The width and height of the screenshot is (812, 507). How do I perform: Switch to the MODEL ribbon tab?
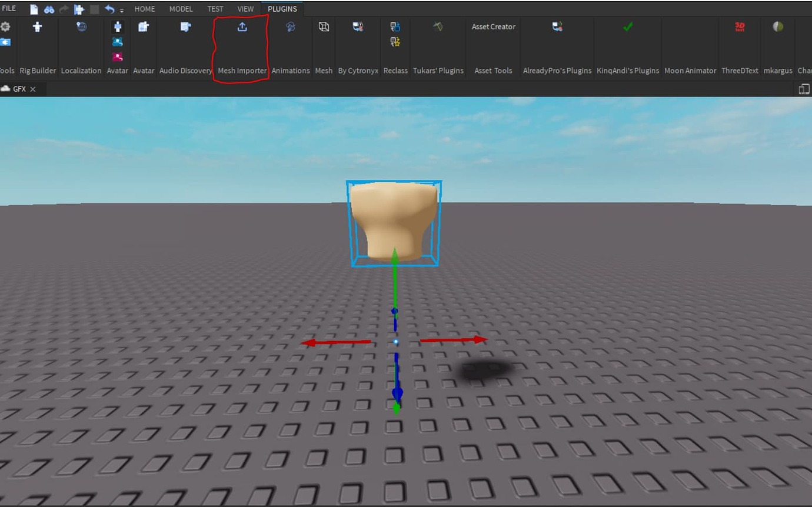tap(181, 9)
